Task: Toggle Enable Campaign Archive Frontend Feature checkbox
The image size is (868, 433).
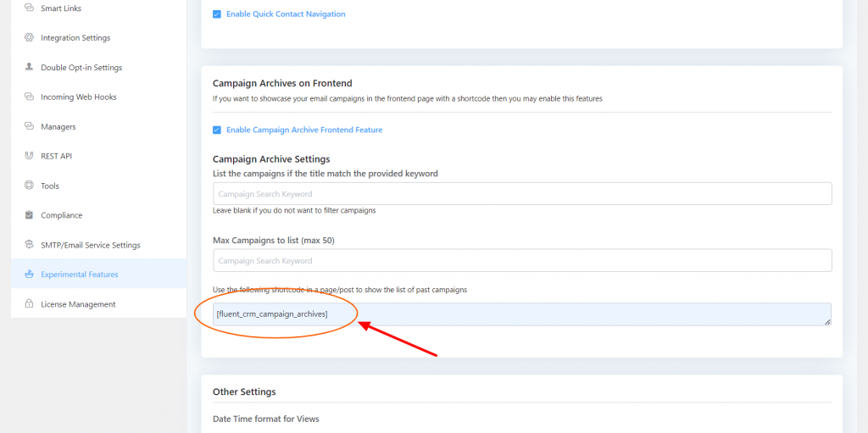Action: [x=217, y=130]
